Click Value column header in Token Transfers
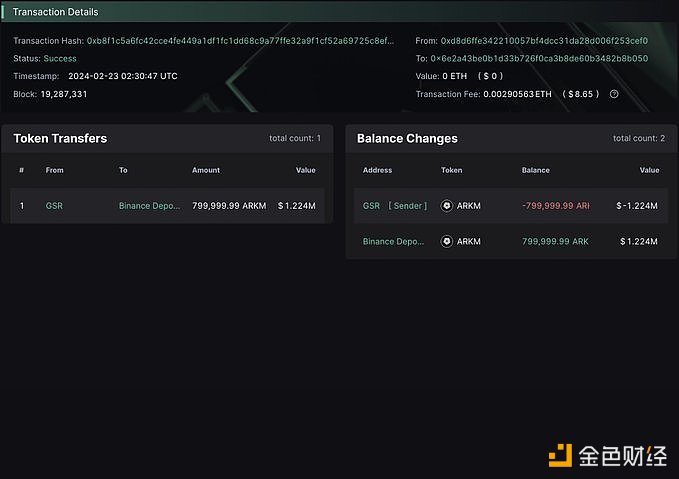679x479 pixels. coord(306,170)
